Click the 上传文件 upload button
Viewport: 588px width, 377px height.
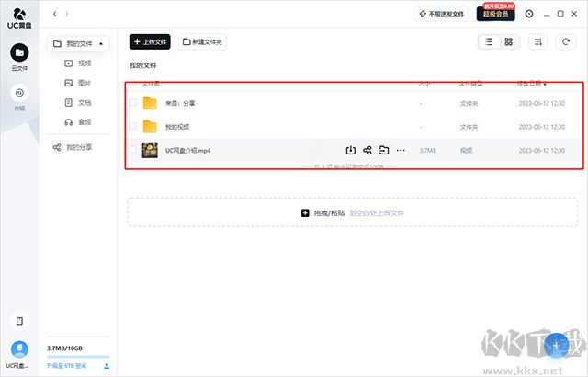tap(150, 41)
